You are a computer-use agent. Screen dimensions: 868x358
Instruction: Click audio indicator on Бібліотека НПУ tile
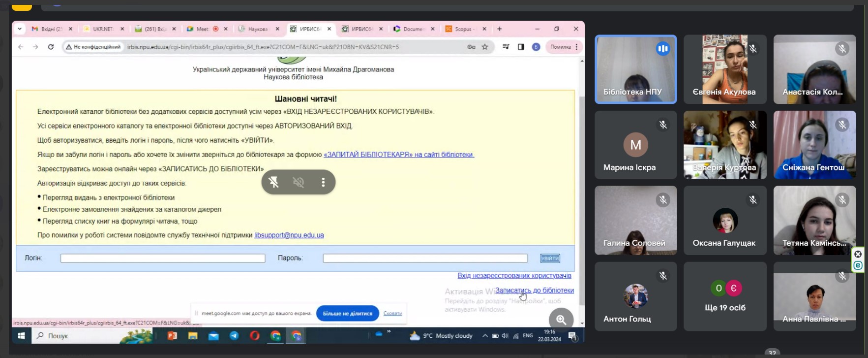(663, 49)
